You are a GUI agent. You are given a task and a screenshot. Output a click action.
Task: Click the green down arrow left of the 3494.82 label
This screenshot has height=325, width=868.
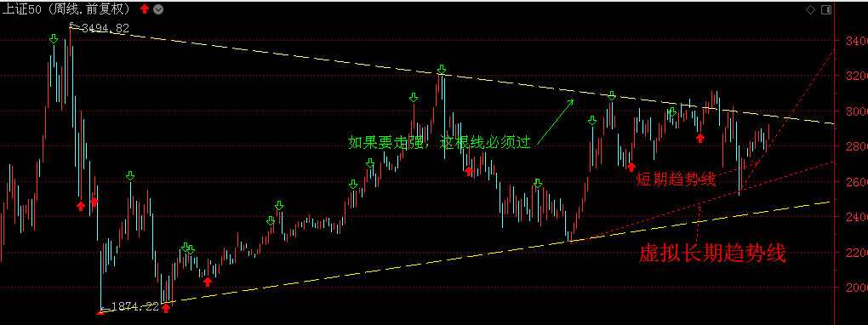[x=53, y=39]
